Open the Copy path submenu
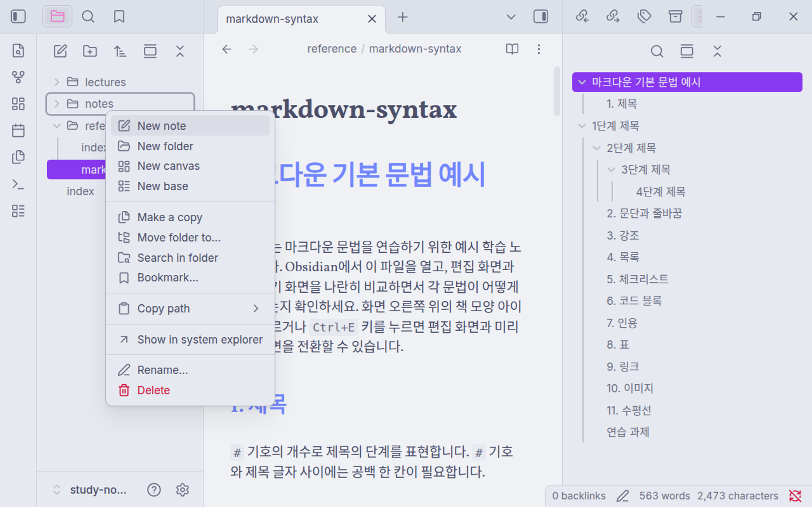 (x=190, y=308)
